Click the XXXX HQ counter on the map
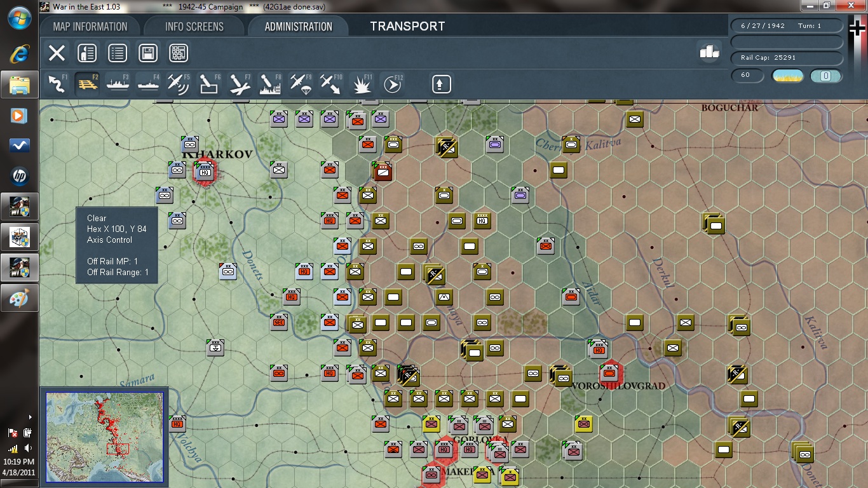Image resolution: width=868 pixels, height=488 pixels. (482, 220)
